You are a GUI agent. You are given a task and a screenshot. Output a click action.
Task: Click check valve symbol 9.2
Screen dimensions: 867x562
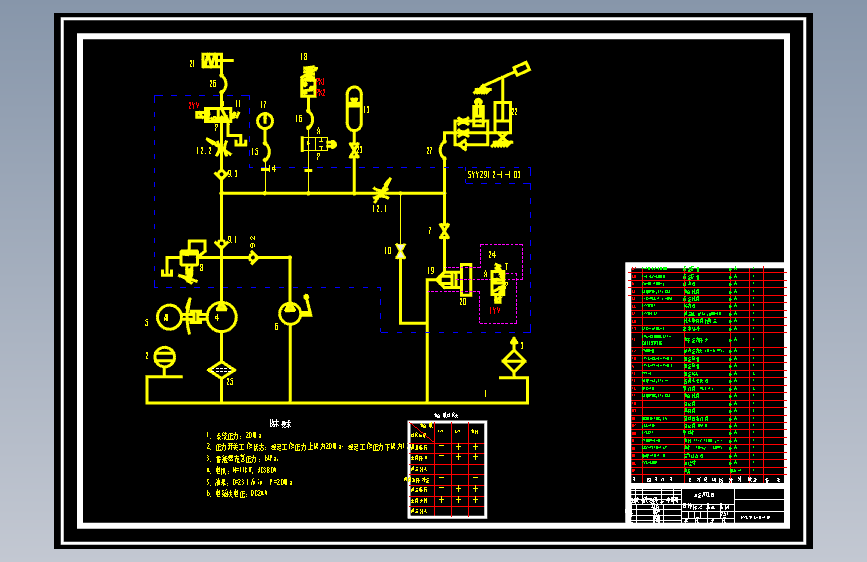[253, 257]
